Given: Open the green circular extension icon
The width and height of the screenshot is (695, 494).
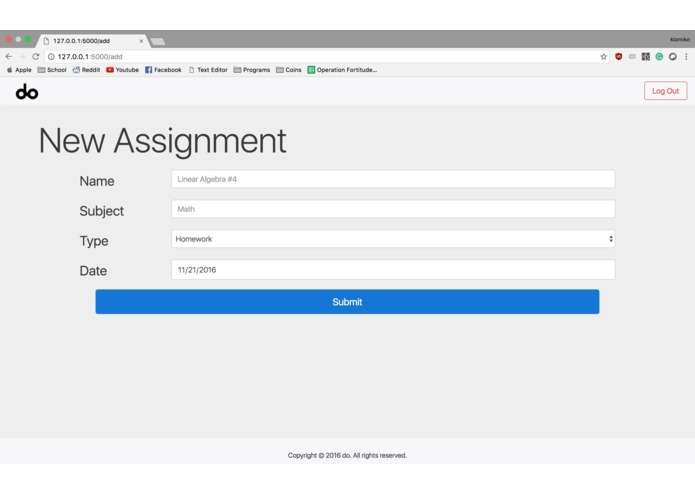Looking at the screenshot, I should (659, 56).
